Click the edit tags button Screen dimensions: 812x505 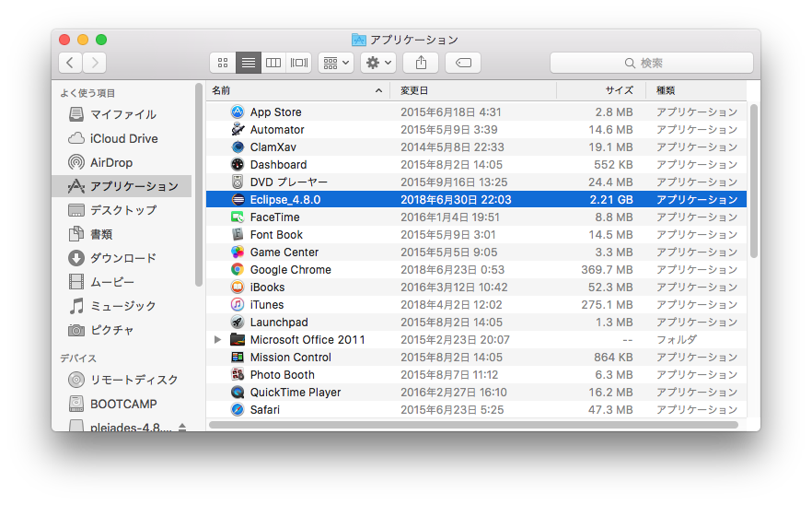(x=463, y=63)
